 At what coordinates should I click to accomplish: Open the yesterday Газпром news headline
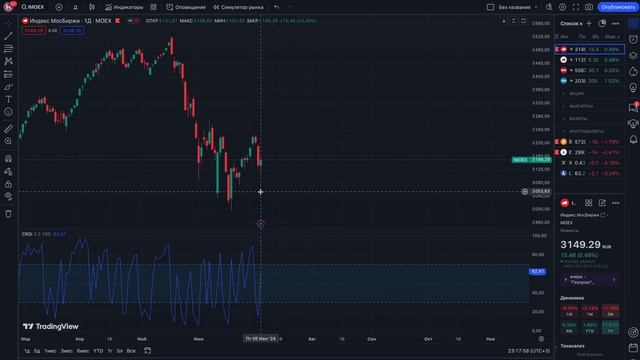tap(589, 280)
